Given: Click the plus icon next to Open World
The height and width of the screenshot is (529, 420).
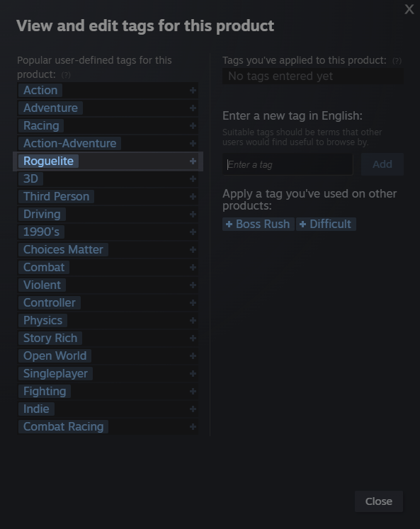Looking at the screenshot, I should click(193, 356).
